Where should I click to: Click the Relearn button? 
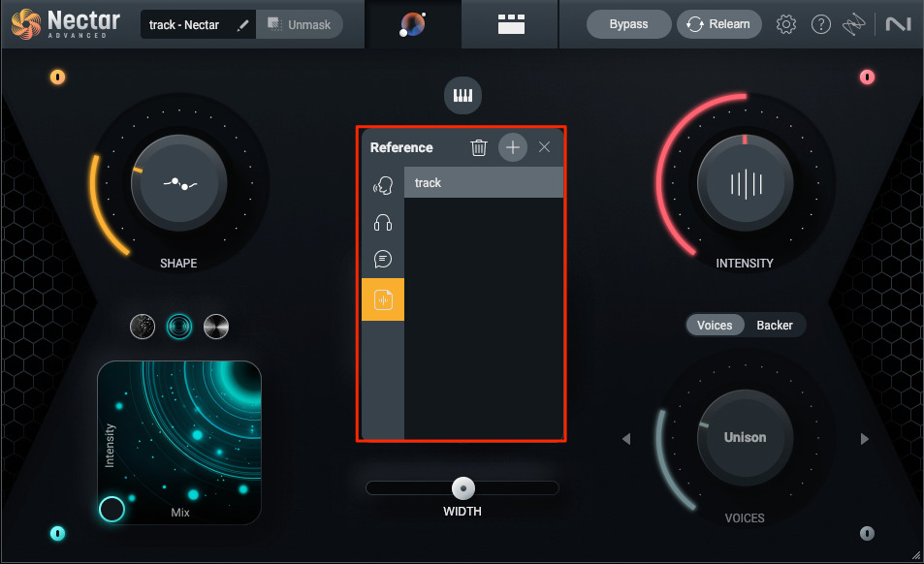tap(718, 24)
